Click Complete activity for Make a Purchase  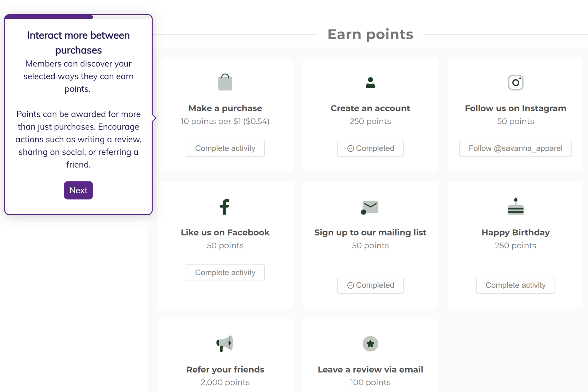[x=225, y=148]
